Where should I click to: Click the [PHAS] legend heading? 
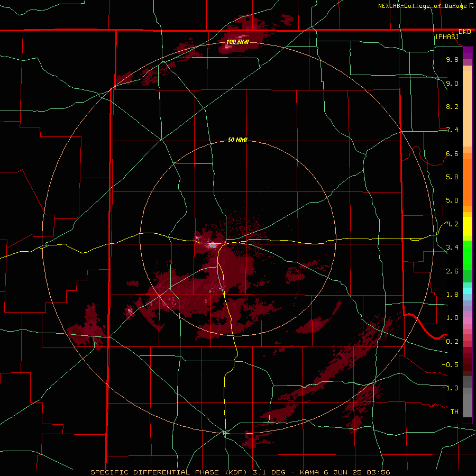pos(447,36)
